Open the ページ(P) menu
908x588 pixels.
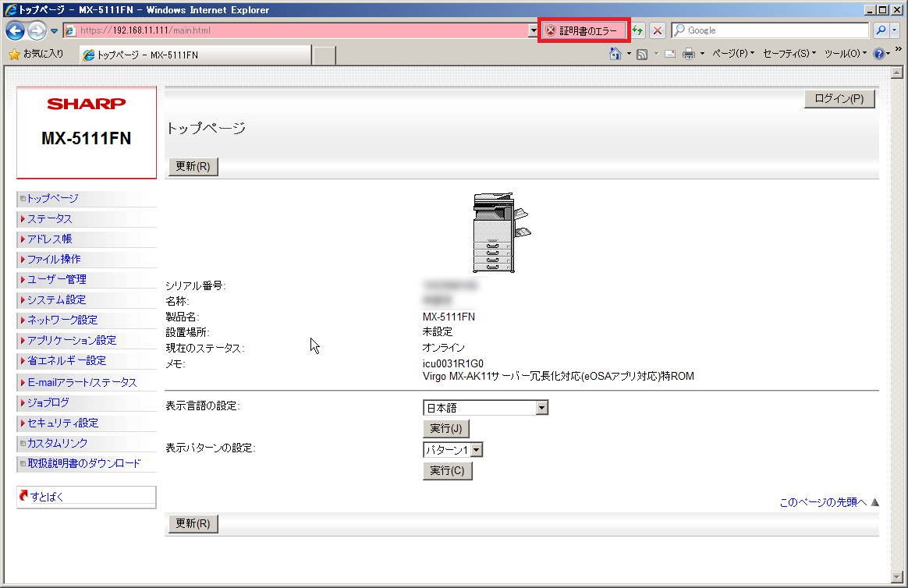(x=733, y=54)
